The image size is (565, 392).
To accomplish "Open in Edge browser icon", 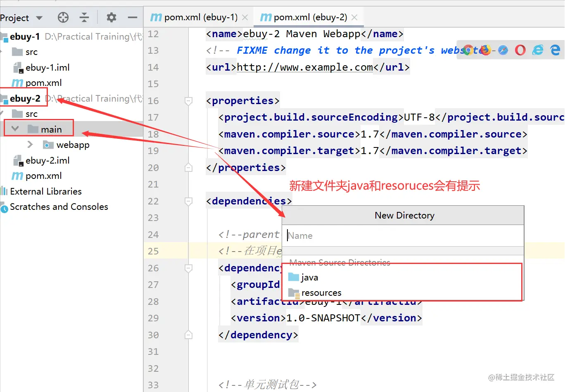I will (556, 50).
